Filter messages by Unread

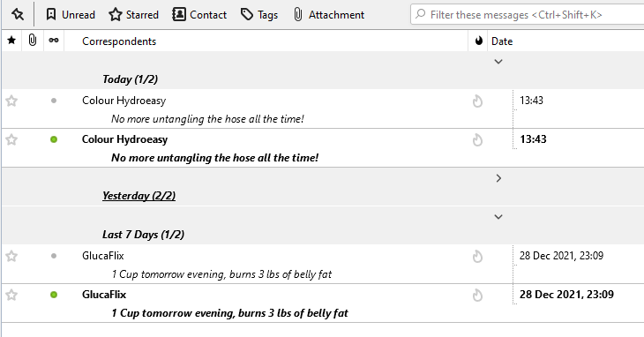(71, 15)
